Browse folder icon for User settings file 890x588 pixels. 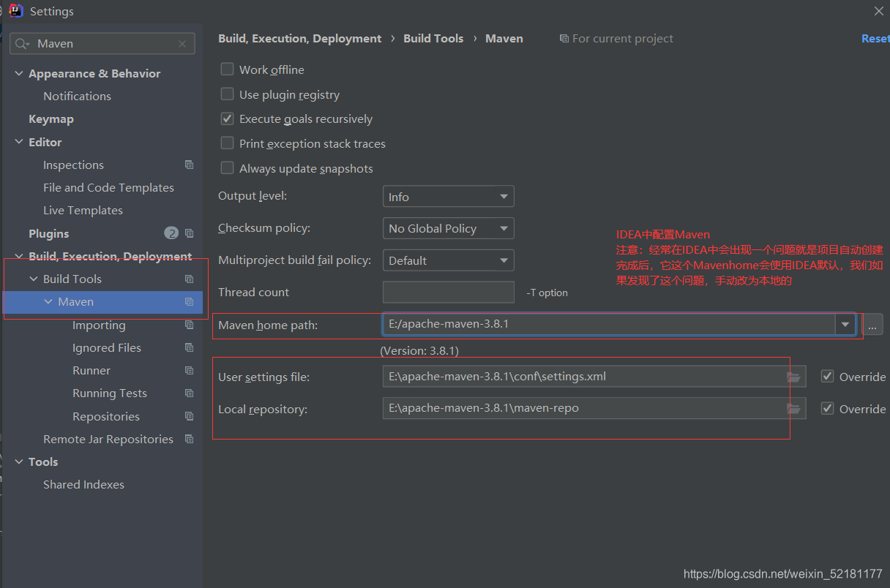tap(793, 377)
